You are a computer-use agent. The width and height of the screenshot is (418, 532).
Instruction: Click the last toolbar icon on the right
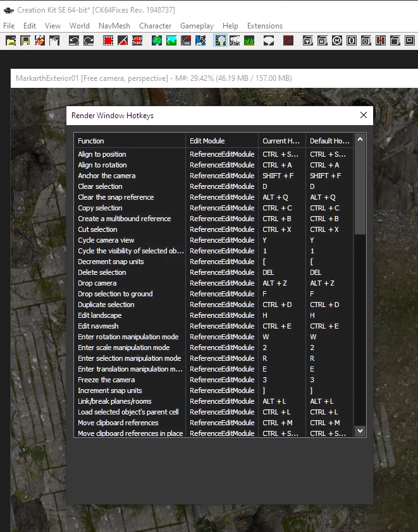click(x=410, y=40)
